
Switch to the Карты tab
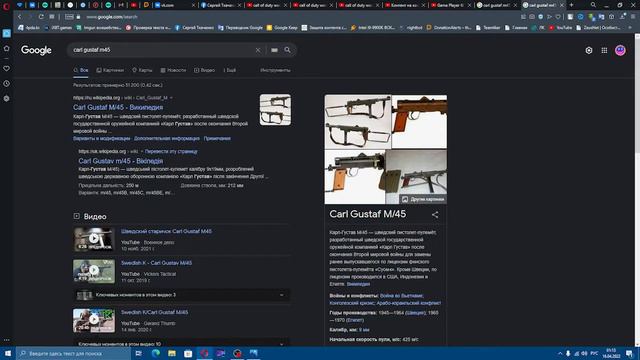(142, 70)
